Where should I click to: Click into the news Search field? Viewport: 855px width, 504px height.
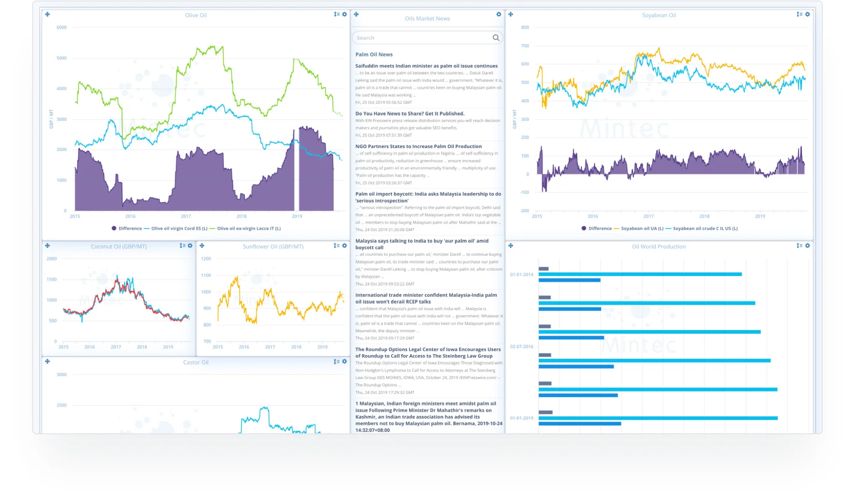(427, 38)
